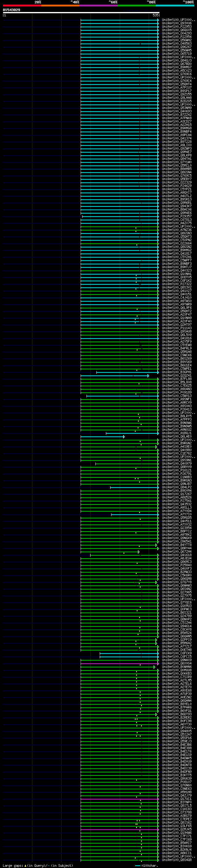The image size is (197, 868).
Task: Select hit label UniRef100_P16121
Action: [177, 470]
